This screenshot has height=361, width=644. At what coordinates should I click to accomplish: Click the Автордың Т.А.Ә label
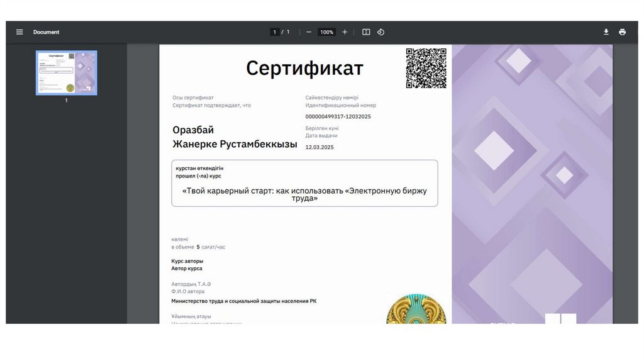click(x=191, y=284)
